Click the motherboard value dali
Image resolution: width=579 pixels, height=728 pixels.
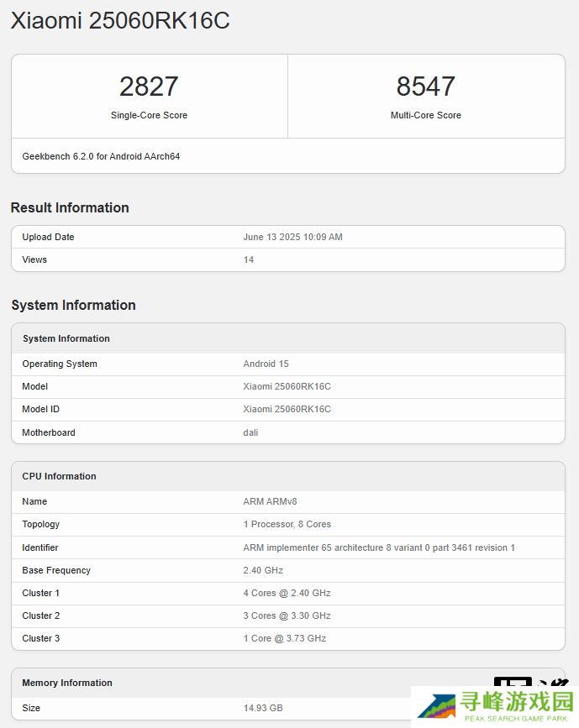click(x=250, y=432)
